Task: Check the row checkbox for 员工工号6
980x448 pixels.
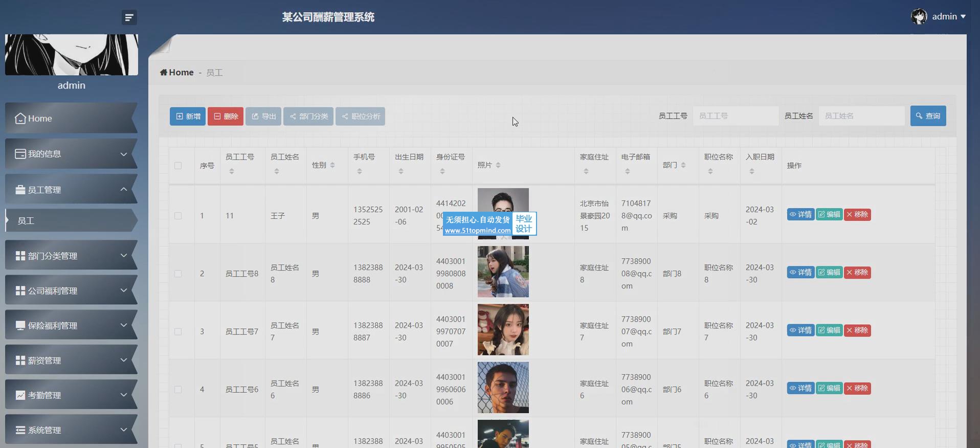Action: point(178,389)
